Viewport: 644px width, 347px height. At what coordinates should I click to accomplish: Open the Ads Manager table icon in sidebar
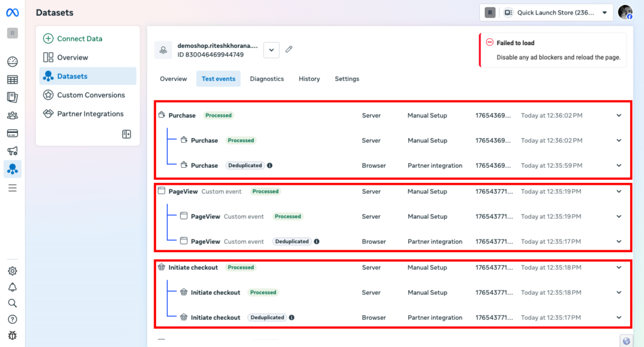tap(13, 80)
